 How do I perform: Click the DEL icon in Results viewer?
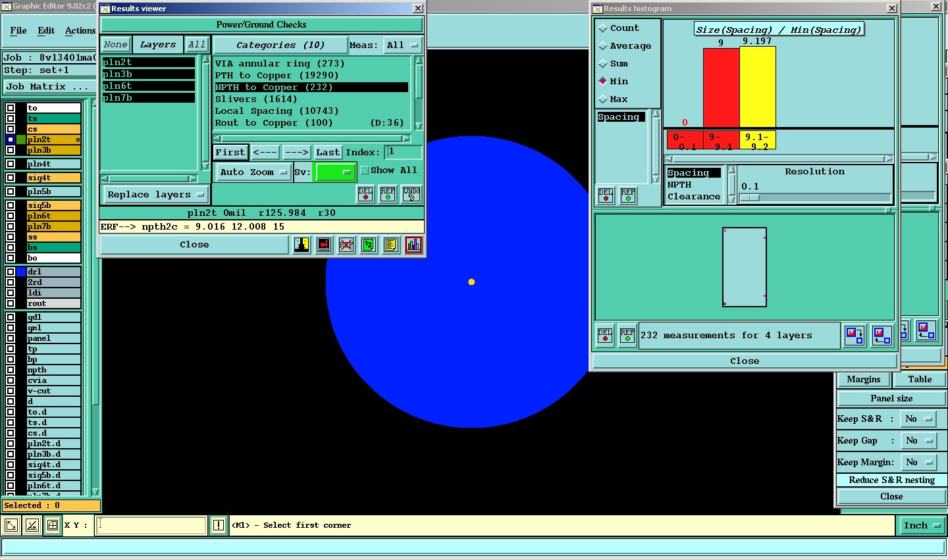coord(365,194)
